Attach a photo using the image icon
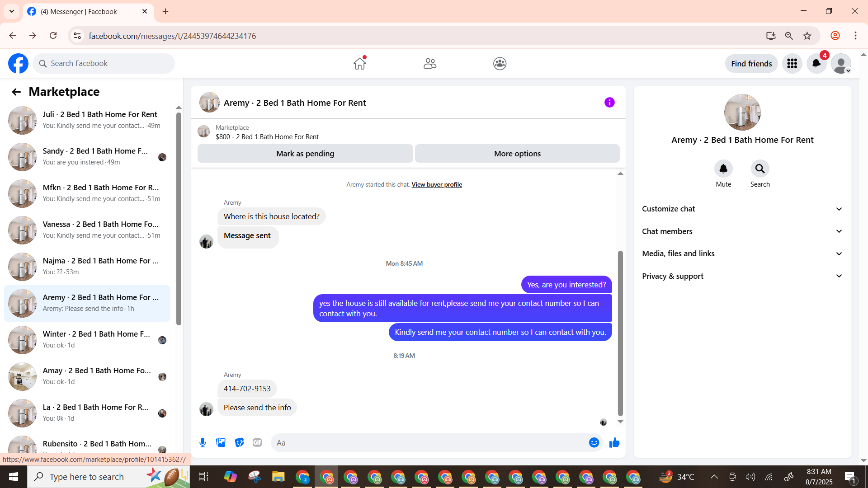Screen dimensions: 868x488 tap(221, 443)
